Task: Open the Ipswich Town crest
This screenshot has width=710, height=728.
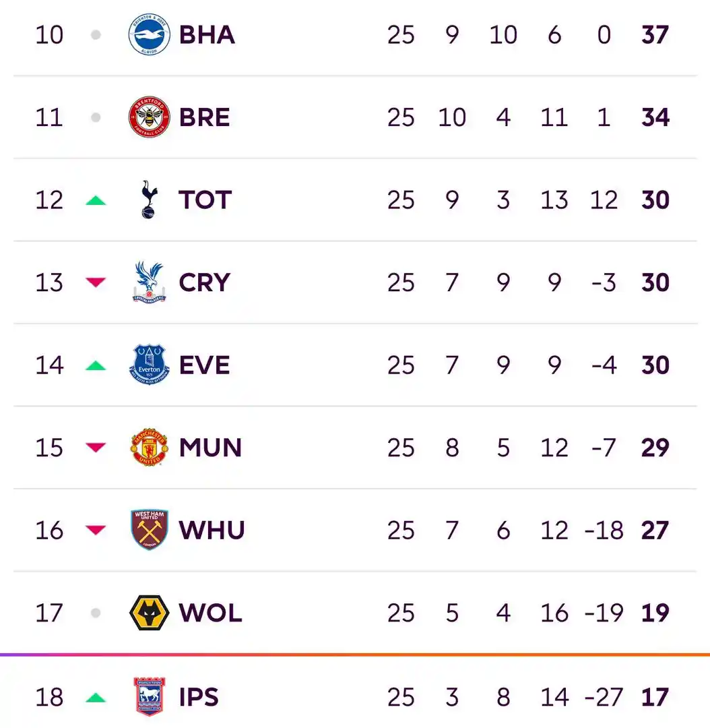Action: (149, 696)
